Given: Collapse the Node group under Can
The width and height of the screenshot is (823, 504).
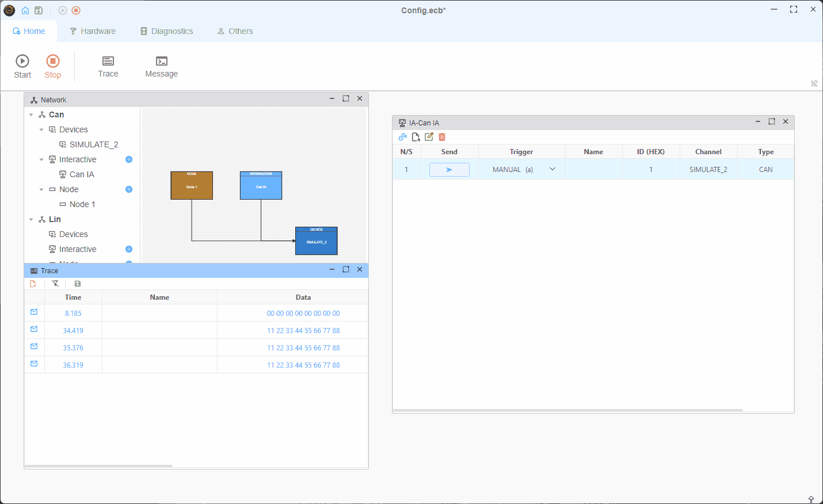Looking at the screenshot, I should (x=41, y=190).
